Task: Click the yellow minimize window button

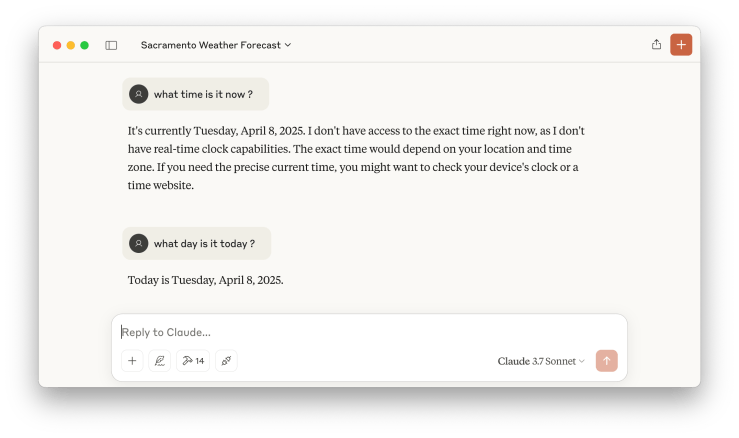Action: [x=71, y=45]
